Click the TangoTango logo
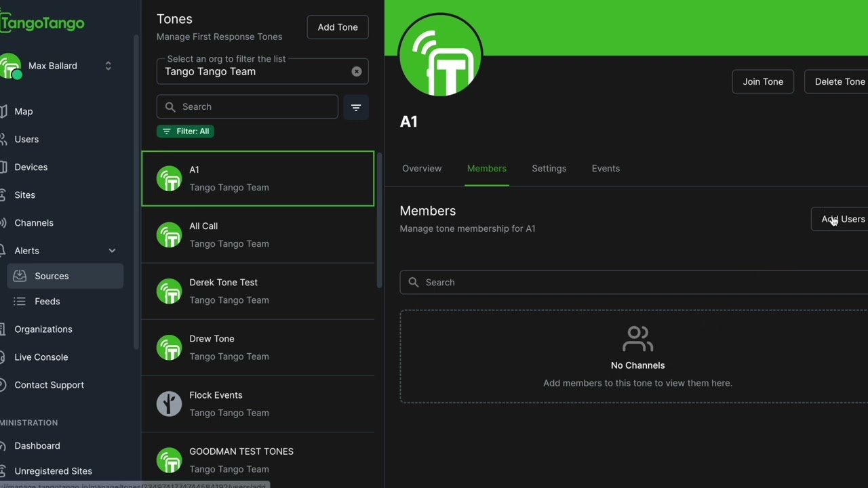 tap(42, 23)
